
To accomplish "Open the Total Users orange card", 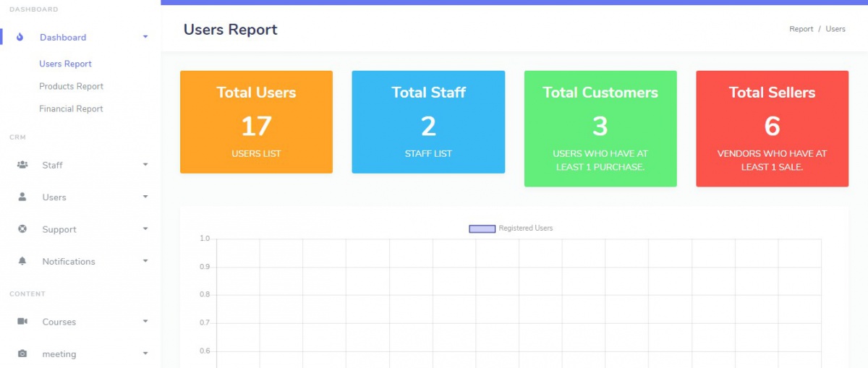I will coord(256,122).
